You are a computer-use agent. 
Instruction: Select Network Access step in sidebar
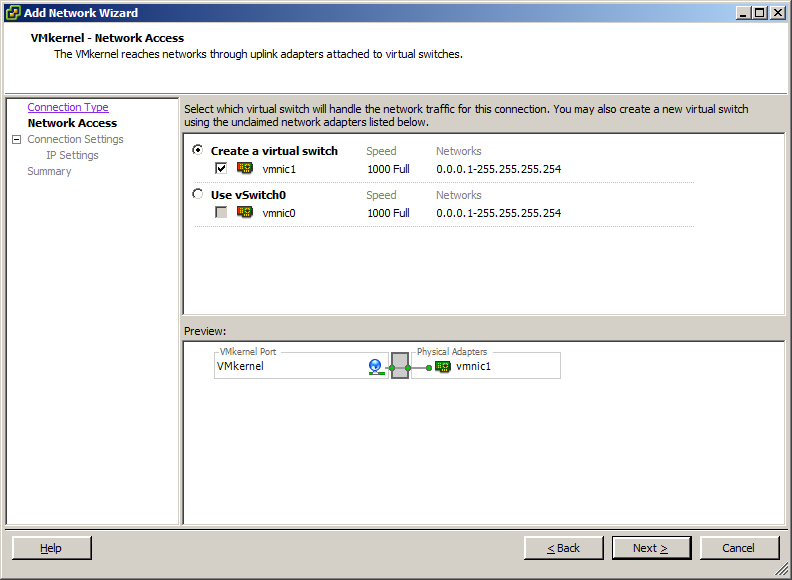pos(72,123)
